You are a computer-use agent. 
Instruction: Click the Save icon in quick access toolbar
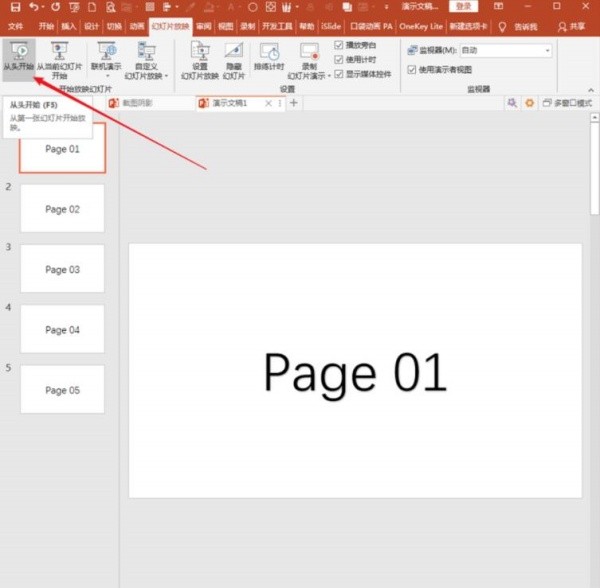point(15,7)
